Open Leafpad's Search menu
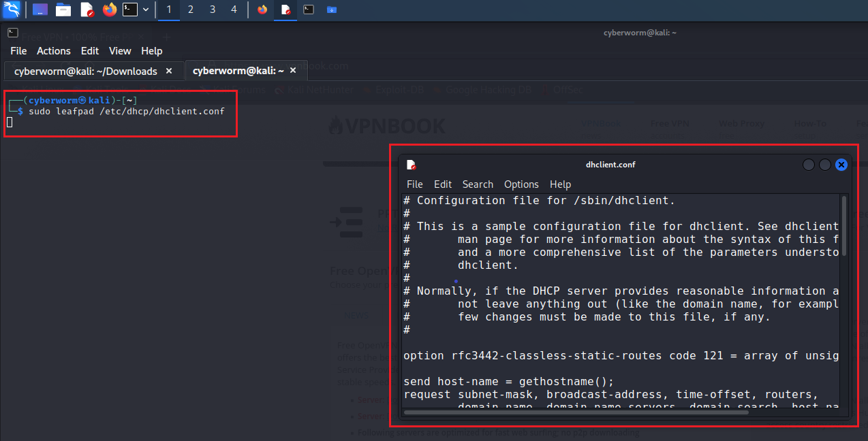868x441 pixels. pyautogui.click(x=478, y=184)
